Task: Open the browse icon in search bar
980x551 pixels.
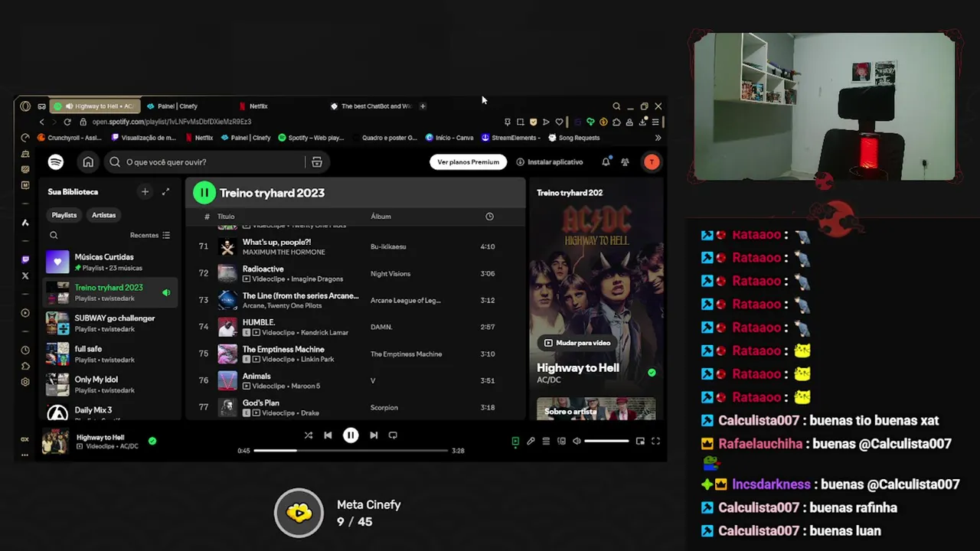Action: click(316, 162)
